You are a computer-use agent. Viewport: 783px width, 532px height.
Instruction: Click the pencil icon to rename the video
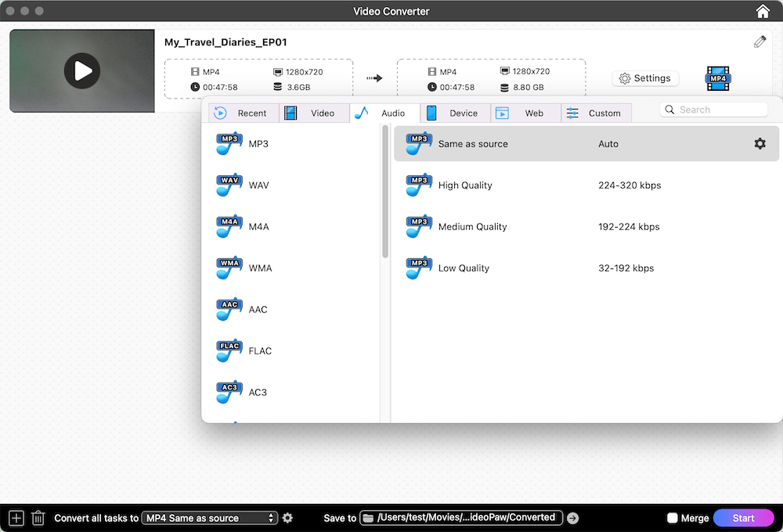click(x=760, y=41)
